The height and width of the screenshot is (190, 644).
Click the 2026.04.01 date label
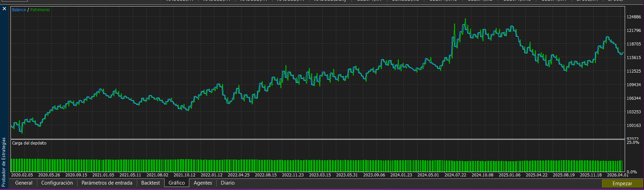click(618, 175)
